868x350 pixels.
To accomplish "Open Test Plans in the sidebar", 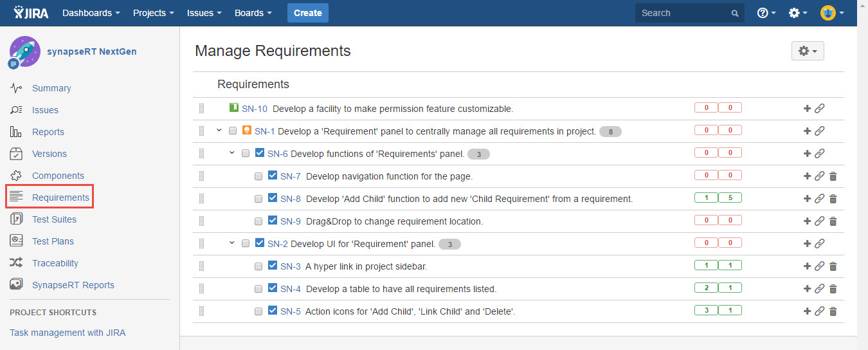I will (x=53, y=241).
